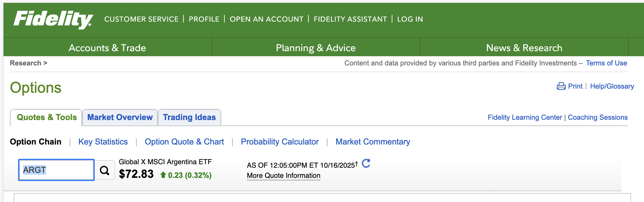Open the Planning & Advice menu
This screenshot has width=644, height=202.
click(x=316, y=48)
